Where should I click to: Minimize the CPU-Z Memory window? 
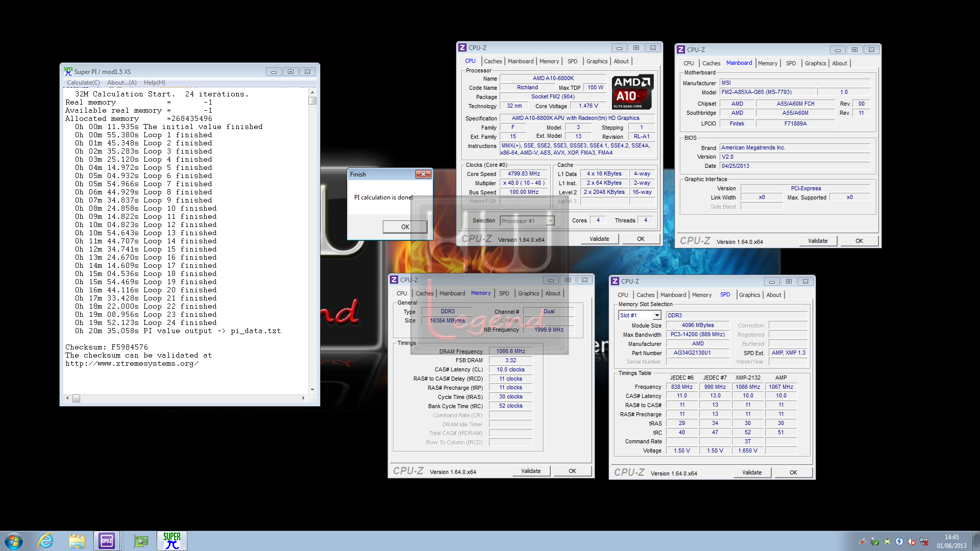[551, 280]
